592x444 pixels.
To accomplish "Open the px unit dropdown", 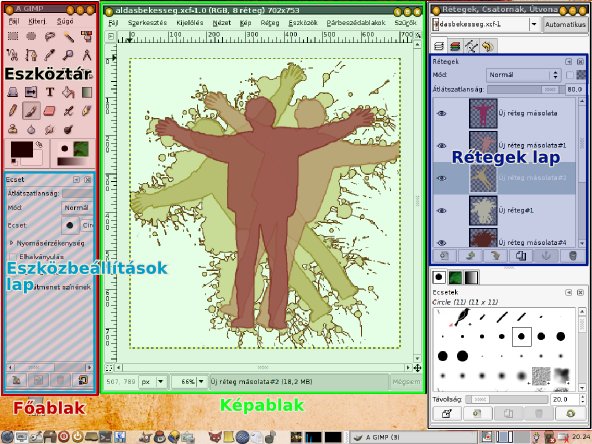I will [153, 382].
